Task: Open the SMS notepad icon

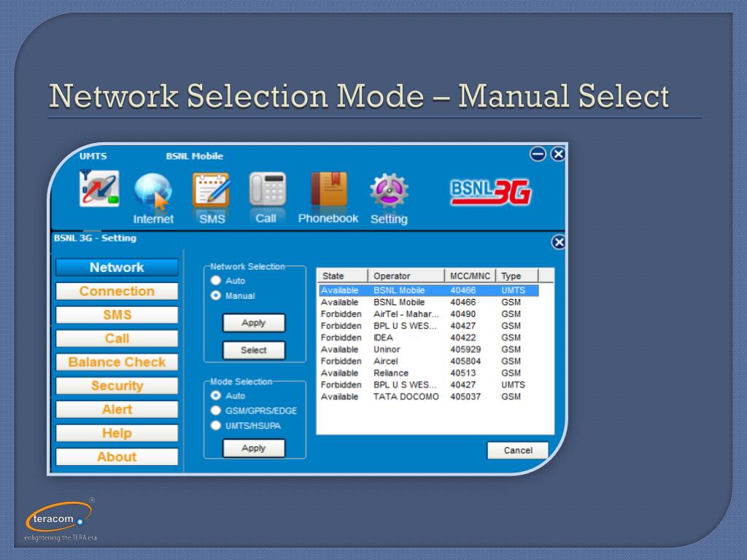Action: pyautogui.click(x=211, y=190)
